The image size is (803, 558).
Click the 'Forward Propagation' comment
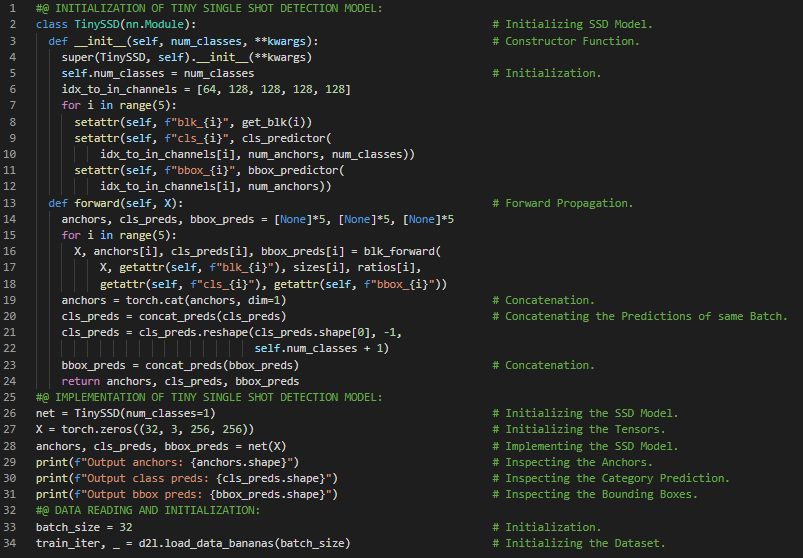tap(566, 203)
